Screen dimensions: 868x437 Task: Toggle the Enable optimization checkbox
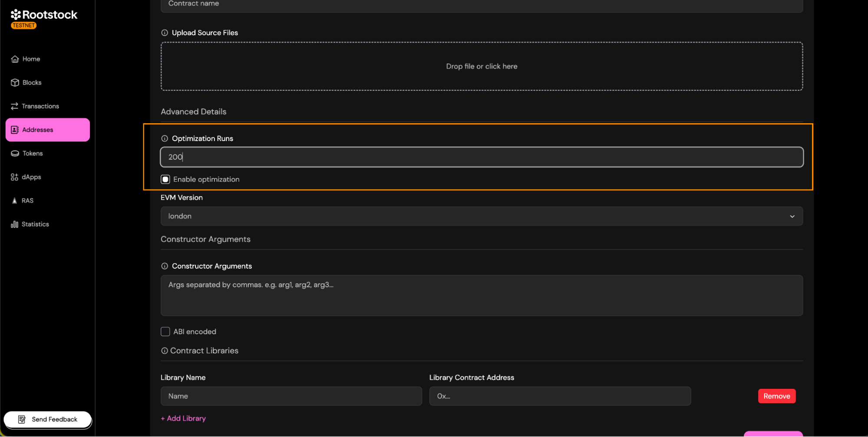pos(165,179)
